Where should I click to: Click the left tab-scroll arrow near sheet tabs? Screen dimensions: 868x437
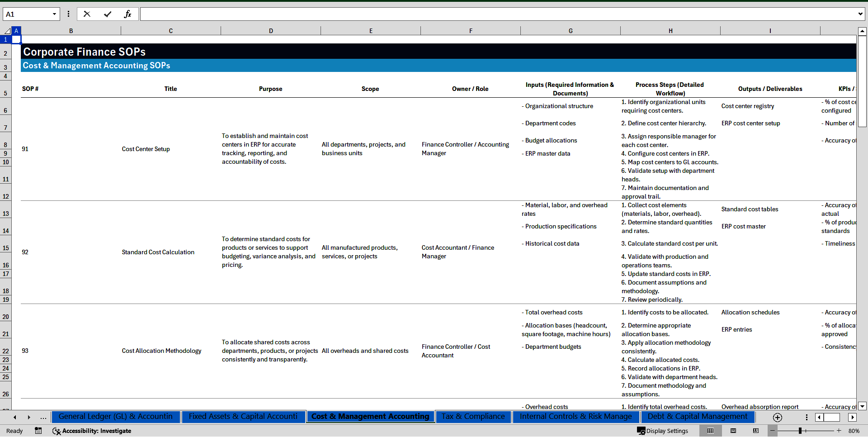coord(14,418)
